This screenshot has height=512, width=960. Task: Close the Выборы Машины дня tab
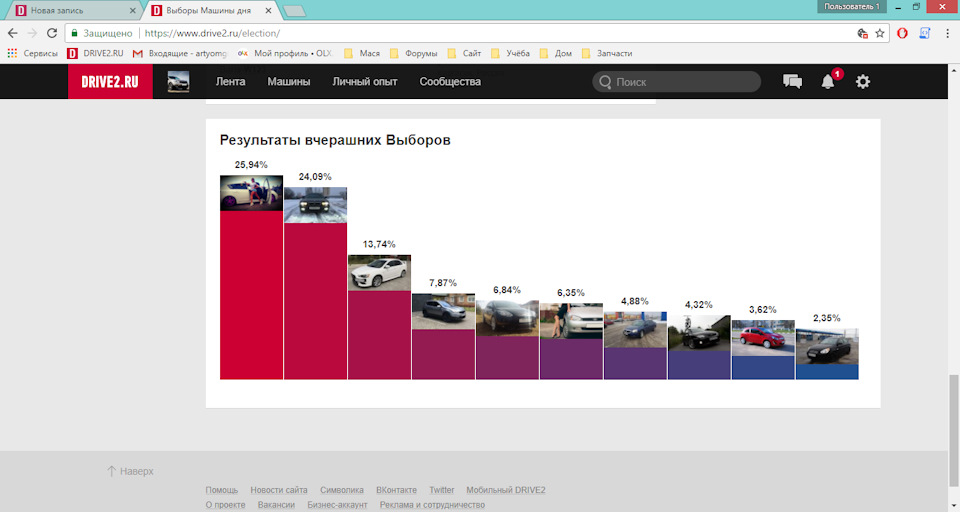click(x=268, y=10)
